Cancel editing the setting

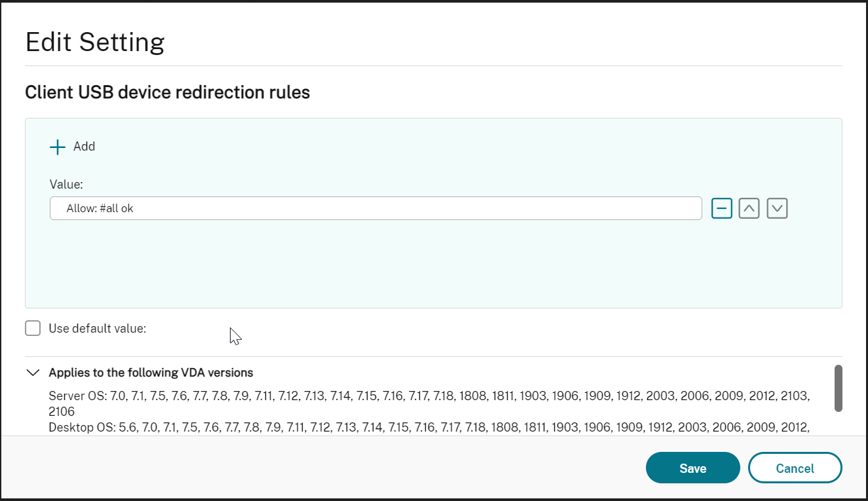[795, 468]
